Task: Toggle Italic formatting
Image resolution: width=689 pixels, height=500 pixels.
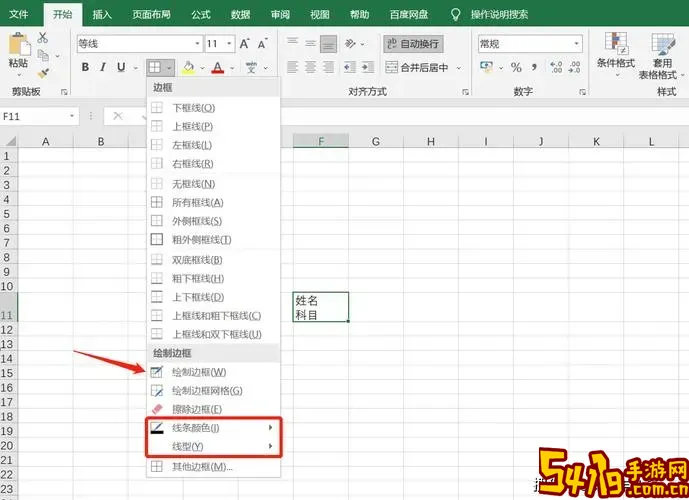Action: (103, 67)
